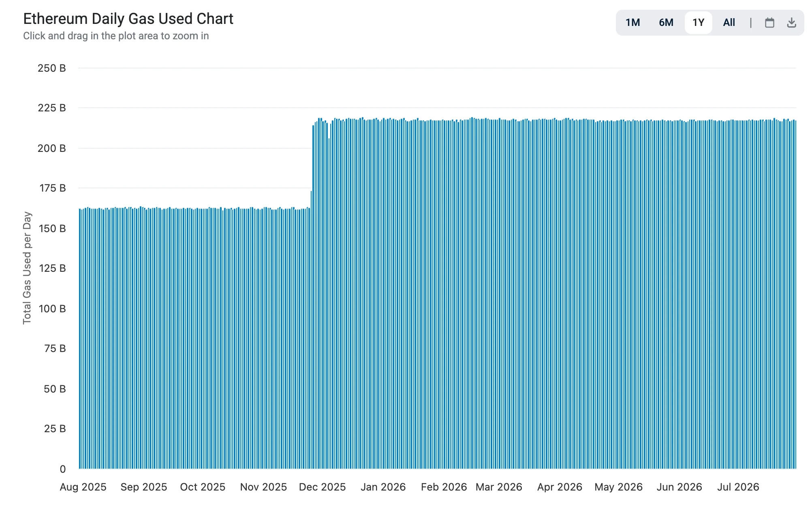
Task: Click the Jan 2026 x-axis label
Action: point(383,487)
